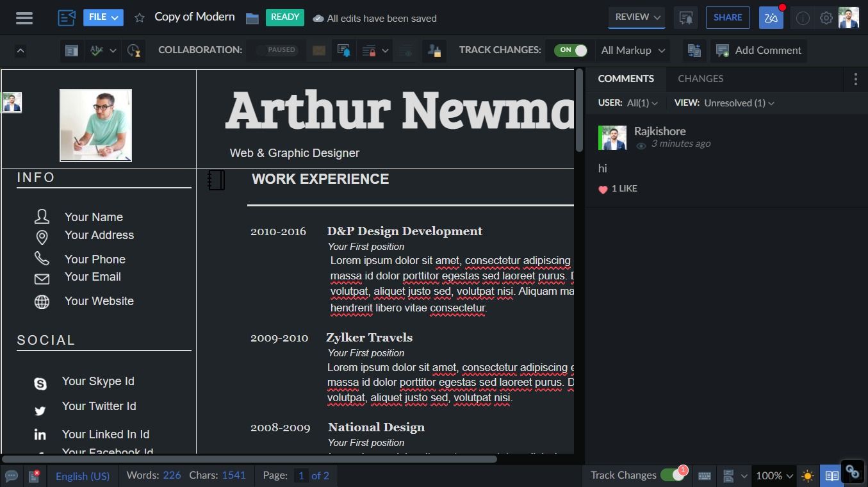Change the language English (US)
The height and width of the screenshot is (487, 868).
click(83, 475)
